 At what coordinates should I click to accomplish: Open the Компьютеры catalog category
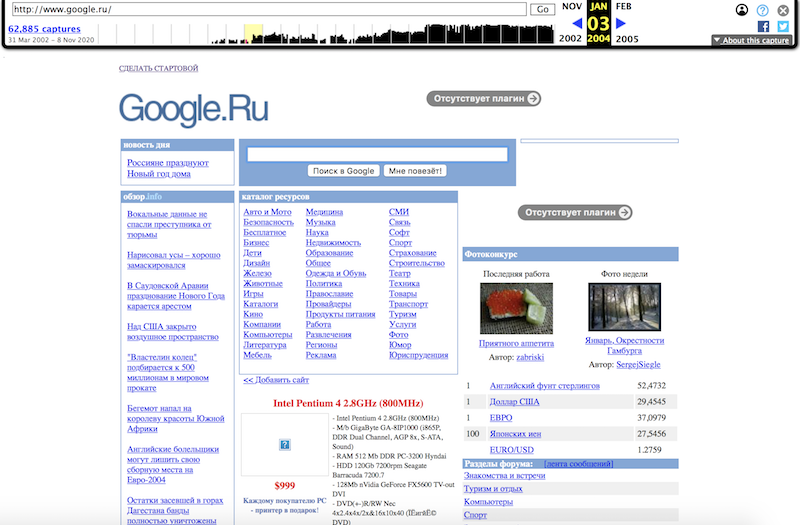click(268, 335)
